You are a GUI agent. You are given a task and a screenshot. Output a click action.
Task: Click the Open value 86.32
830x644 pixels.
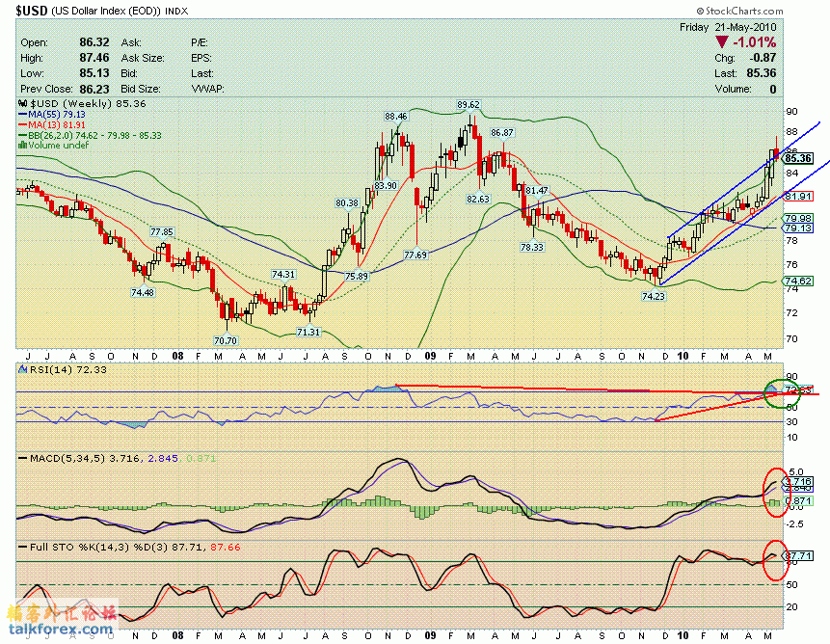pos(94,42)
